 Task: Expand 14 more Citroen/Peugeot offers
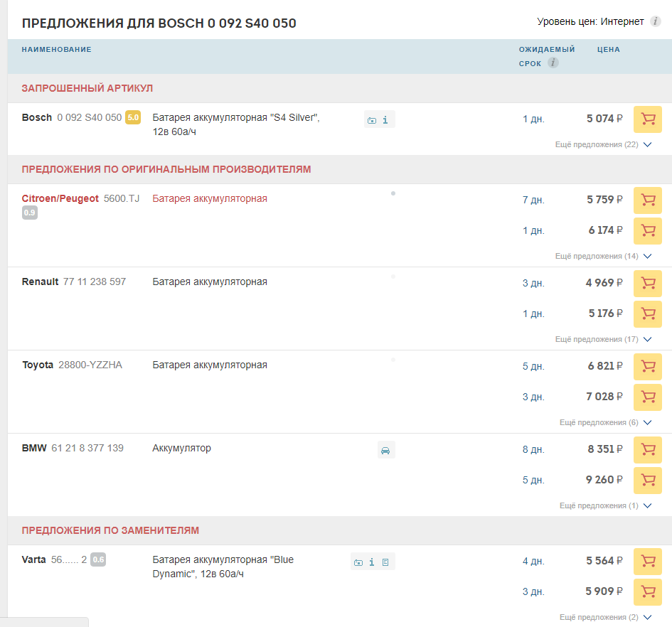[603, 256]
